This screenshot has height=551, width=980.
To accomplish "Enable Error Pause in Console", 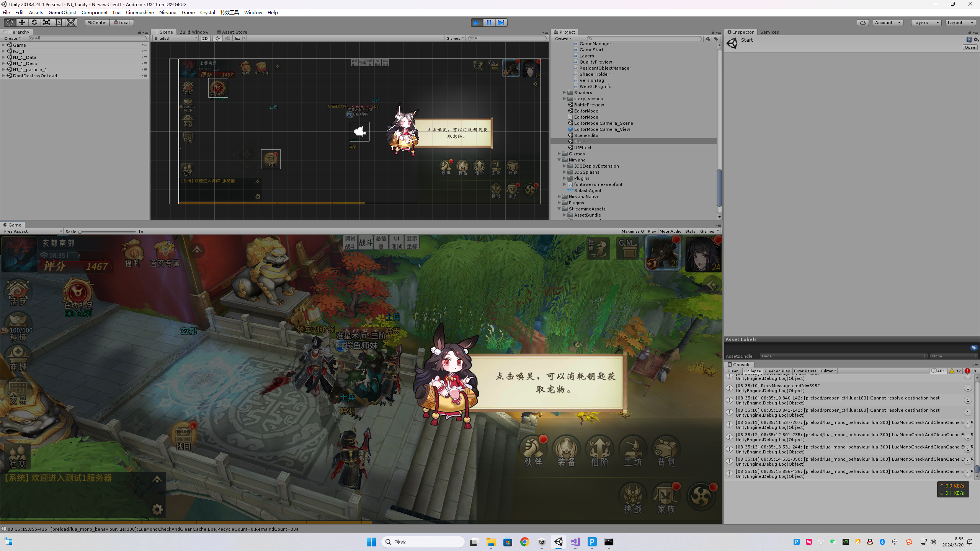I will click(805, 371).
